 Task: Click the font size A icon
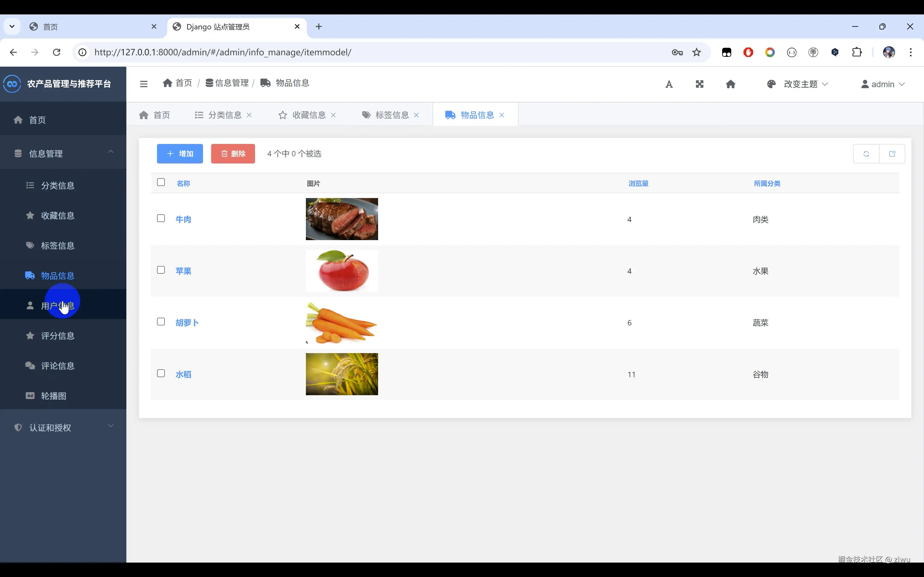click(x=669, y=84)
